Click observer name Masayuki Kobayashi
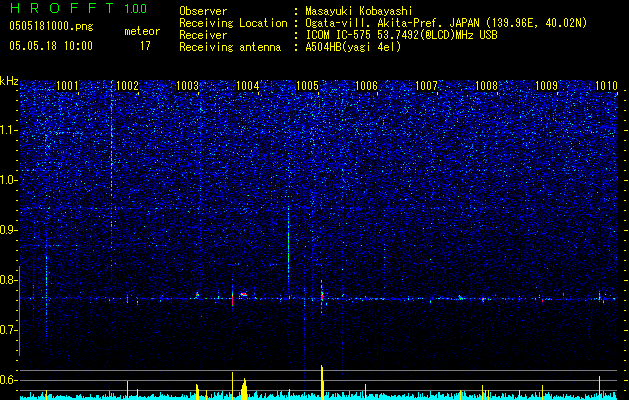Viewport: 629px width, 400px height. (358, 12)
